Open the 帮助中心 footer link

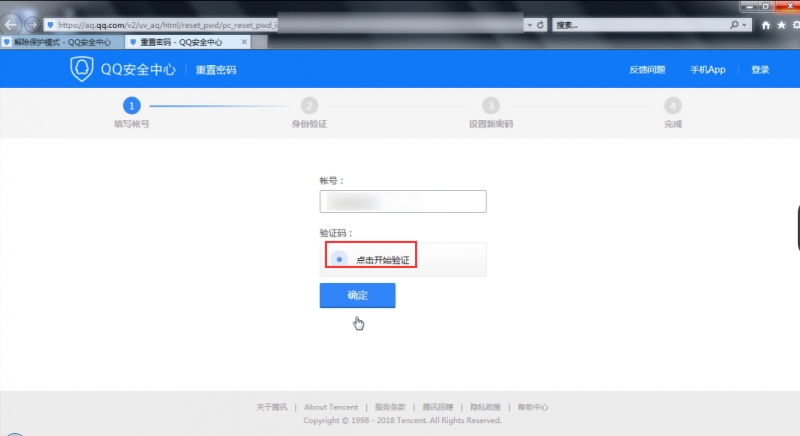pos(533,407)
